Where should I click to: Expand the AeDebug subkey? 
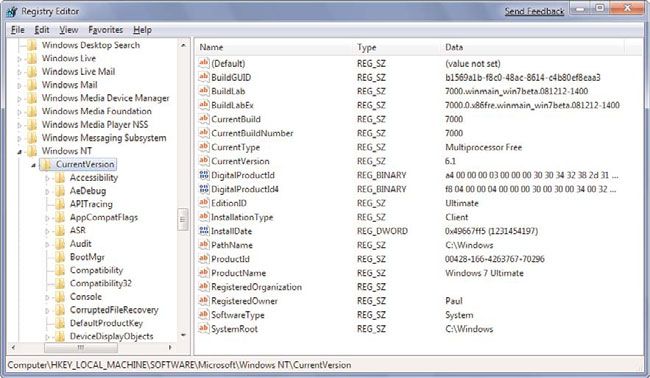[47, 191]
